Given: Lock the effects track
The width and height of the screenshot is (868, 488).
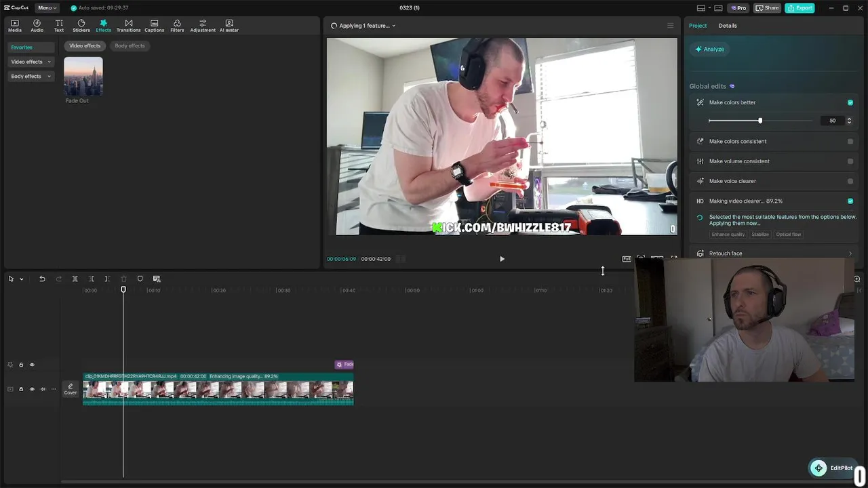Looking at the screenshot, I should coord(21,365).
